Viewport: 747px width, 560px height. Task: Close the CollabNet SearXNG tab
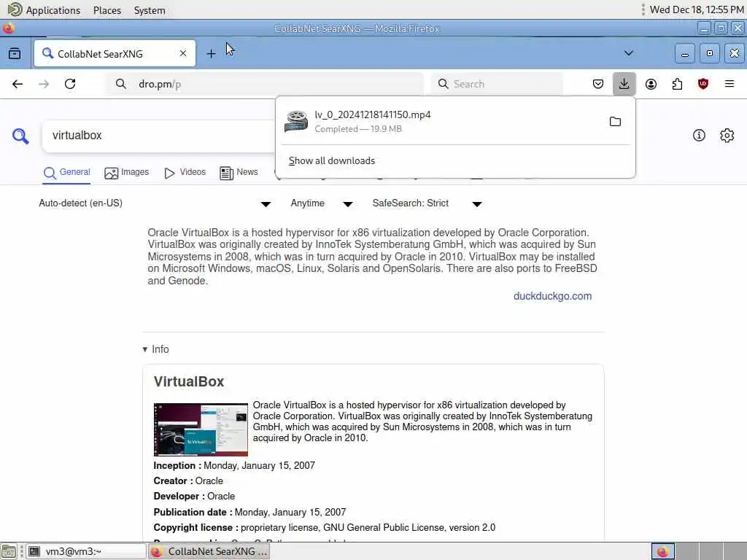pos(183,54)
